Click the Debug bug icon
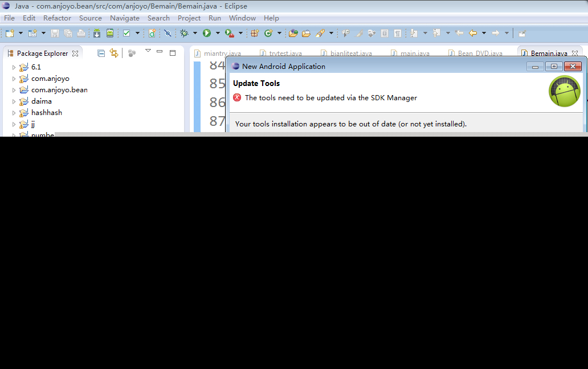Image resolution: width=588 pixels, height=369 pixels. point(184,34)
